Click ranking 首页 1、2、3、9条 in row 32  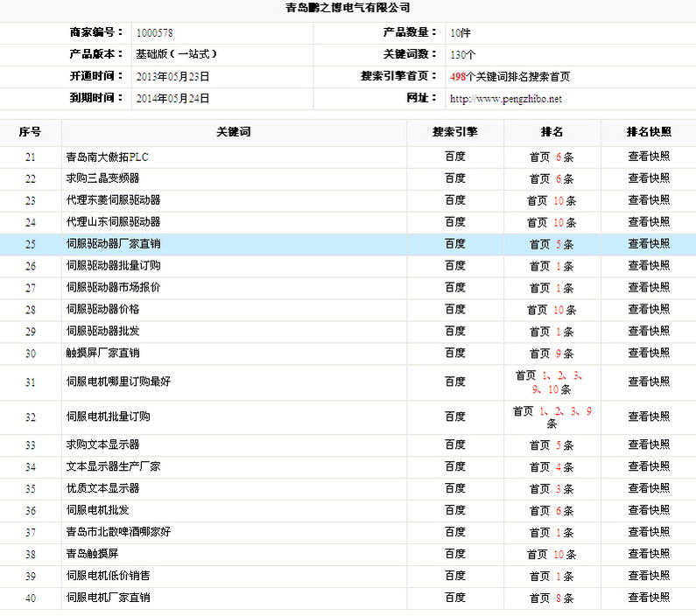point(552,416)
